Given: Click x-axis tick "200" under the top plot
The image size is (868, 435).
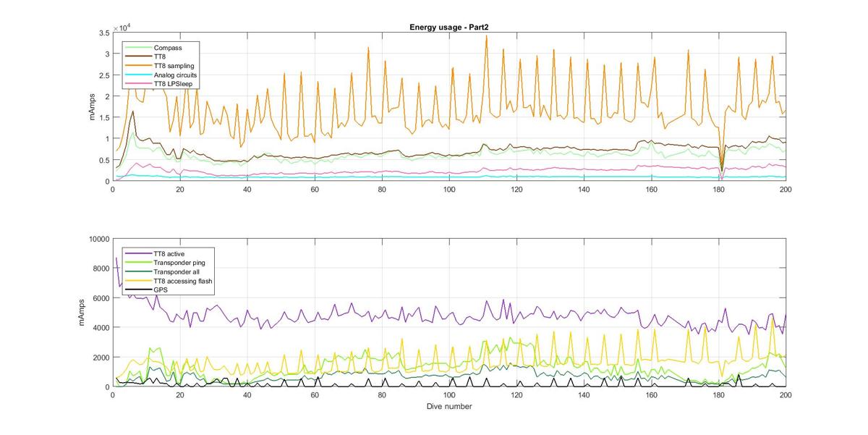Looking at the screenshot, I should click(x=786, y=190).
